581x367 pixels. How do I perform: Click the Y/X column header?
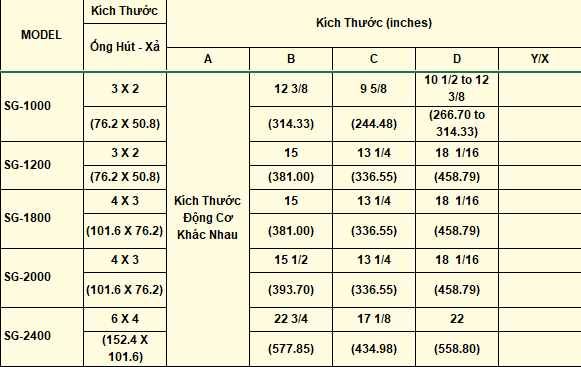(540, 59)
